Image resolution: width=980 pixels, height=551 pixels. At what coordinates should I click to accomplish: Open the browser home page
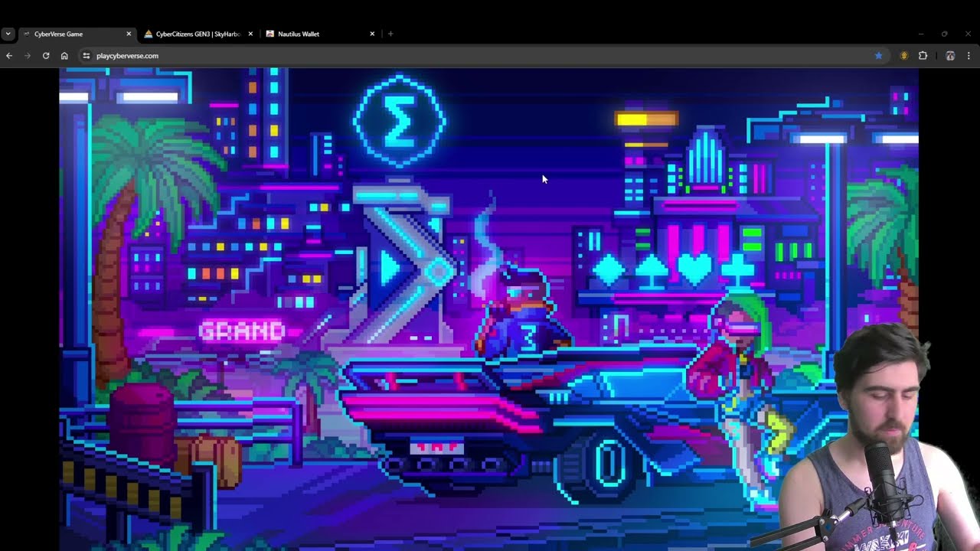(x=64, y=56)
